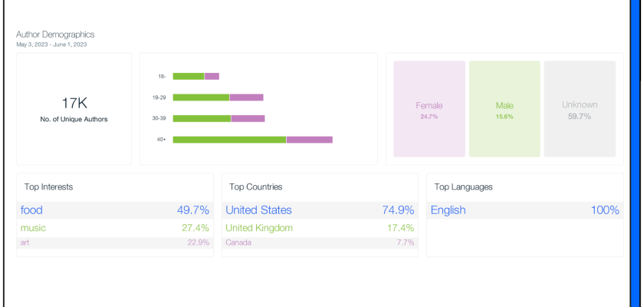Click the Unknown gender tile

580,110
